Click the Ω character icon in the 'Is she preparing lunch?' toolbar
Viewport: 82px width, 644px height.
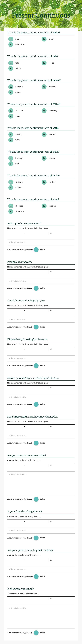coord(51,599)
